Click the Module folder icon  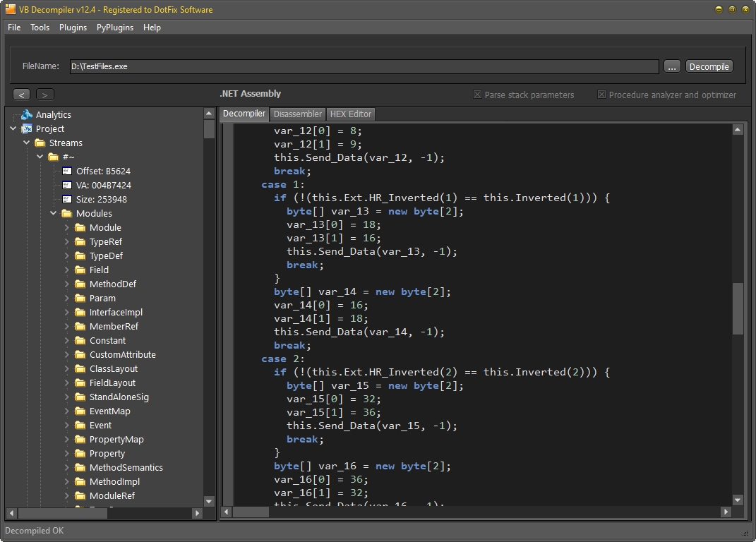point(80,228)
